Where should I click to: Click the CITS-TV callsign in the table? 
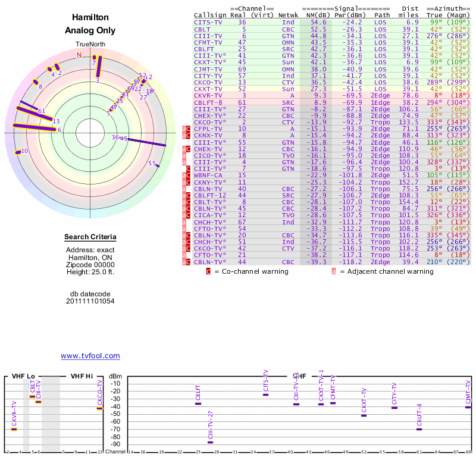point(209,22)
